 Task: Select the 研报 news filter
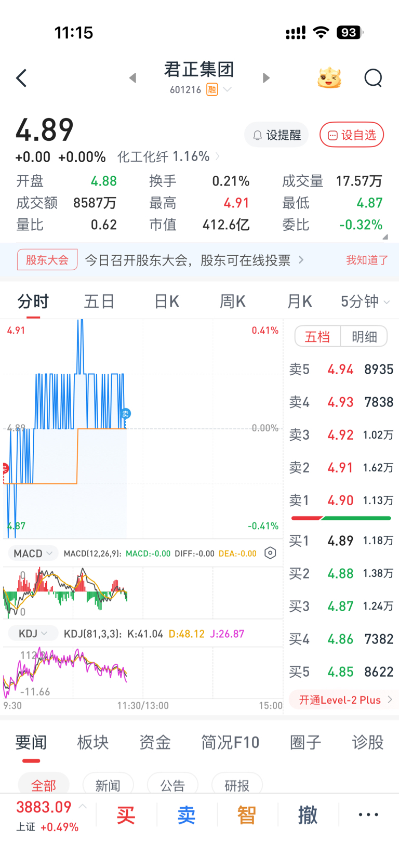tap(237, 784)
